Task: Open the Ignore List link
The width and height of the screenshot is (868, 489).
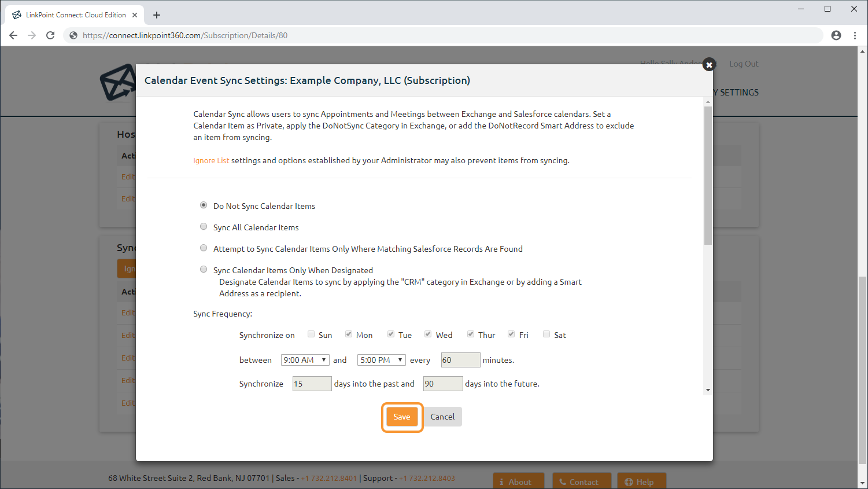Action: [211, 160]
